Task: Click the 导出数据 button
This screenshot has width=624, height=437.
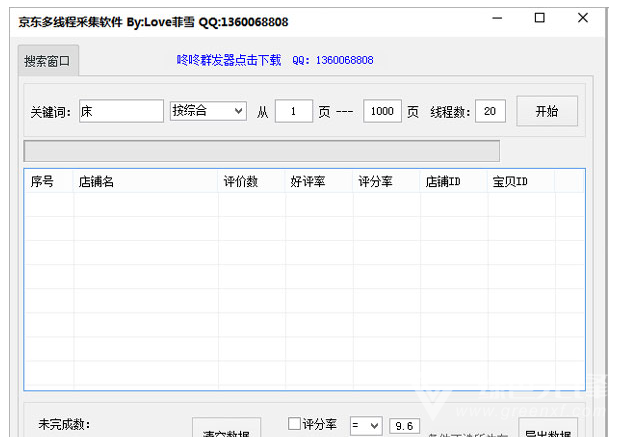Action: [x=548, y=428]
